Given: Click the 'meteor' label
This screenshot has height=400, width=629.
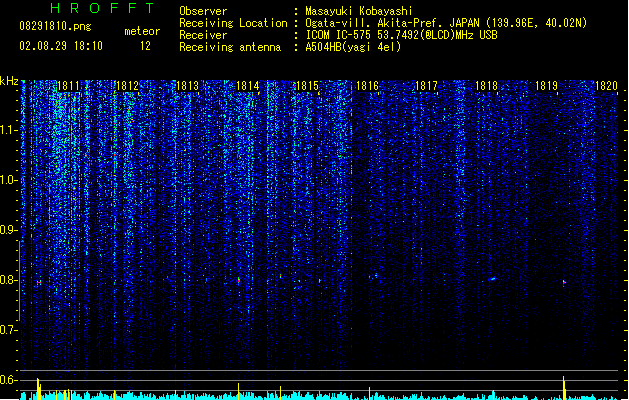Looking at the screenshot, I should pos(142,31).
